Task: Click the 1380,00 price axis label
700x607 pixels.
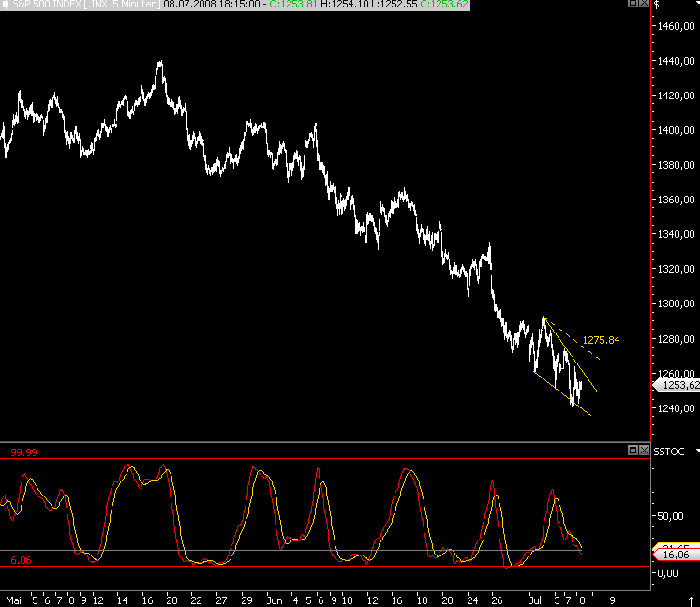Action: 677,165
